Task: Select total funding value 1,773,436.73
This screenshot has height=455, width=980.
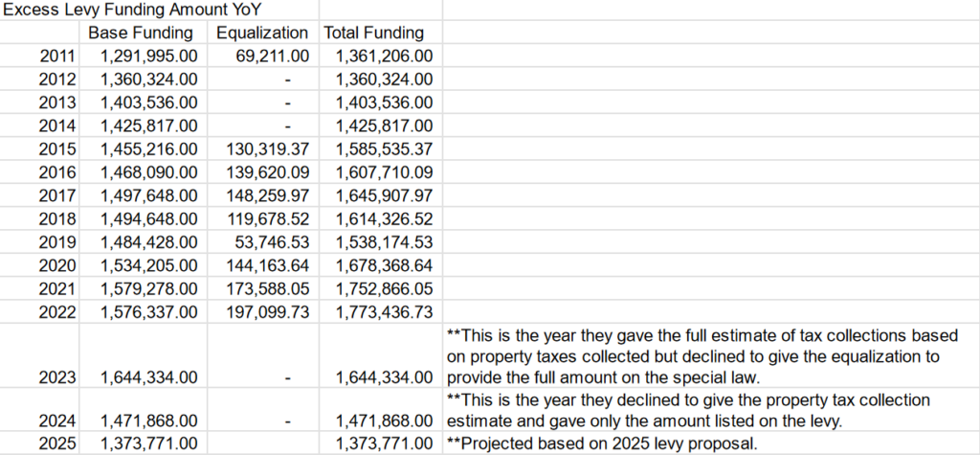Action: tap(385, 312)
